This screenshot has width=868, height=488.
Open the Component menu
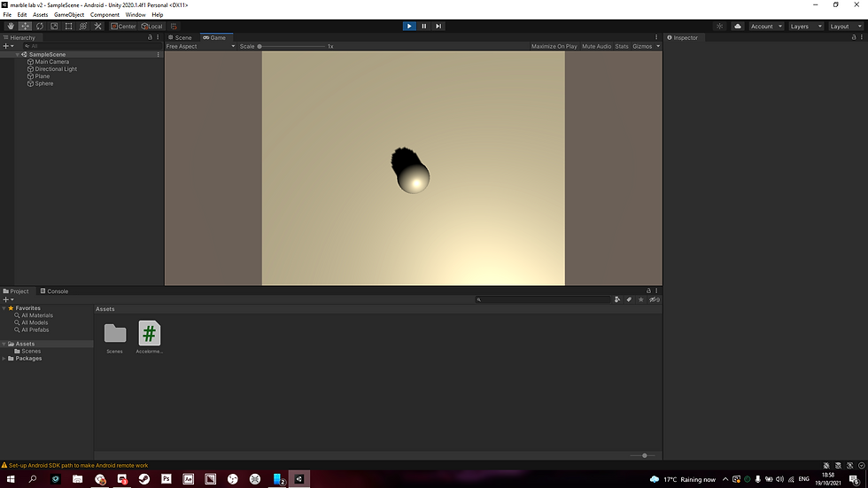click(105, 15)
